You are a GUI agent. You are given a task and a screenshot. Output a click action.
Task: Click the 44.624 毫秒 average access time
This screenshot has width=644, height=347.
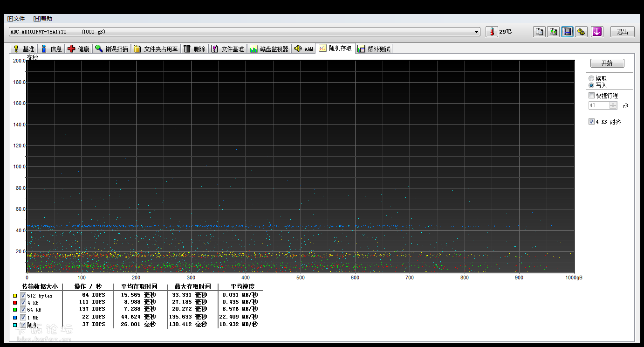tap(138, 317)
